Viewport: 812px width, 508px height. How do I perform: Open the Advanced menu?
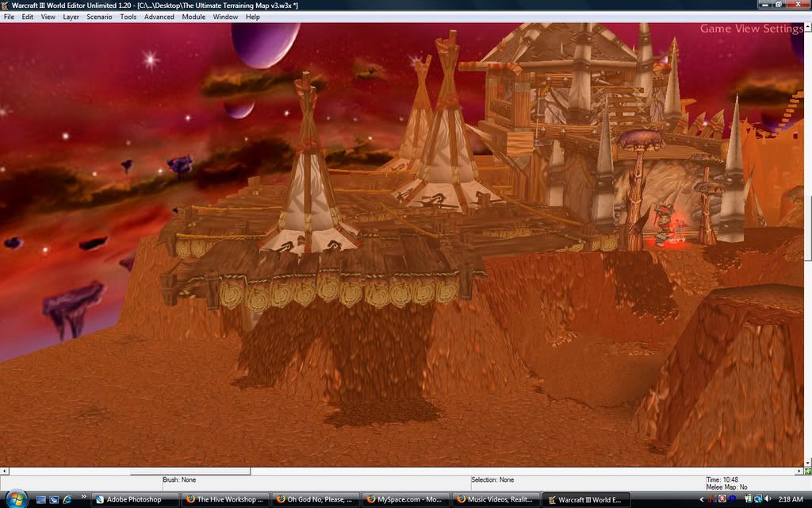(x=159, y=17)
